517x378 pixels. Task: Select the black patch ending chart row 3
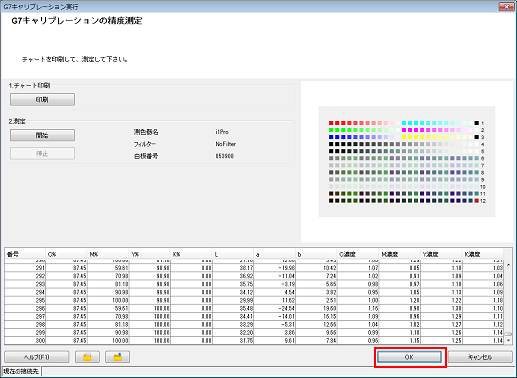(x=477, y=137)
